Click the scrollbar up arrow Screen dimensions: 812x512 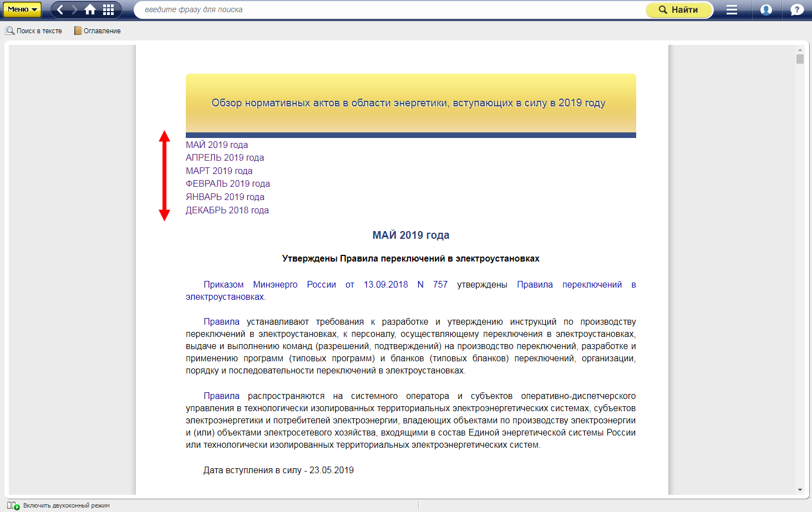tap(800, 50)
